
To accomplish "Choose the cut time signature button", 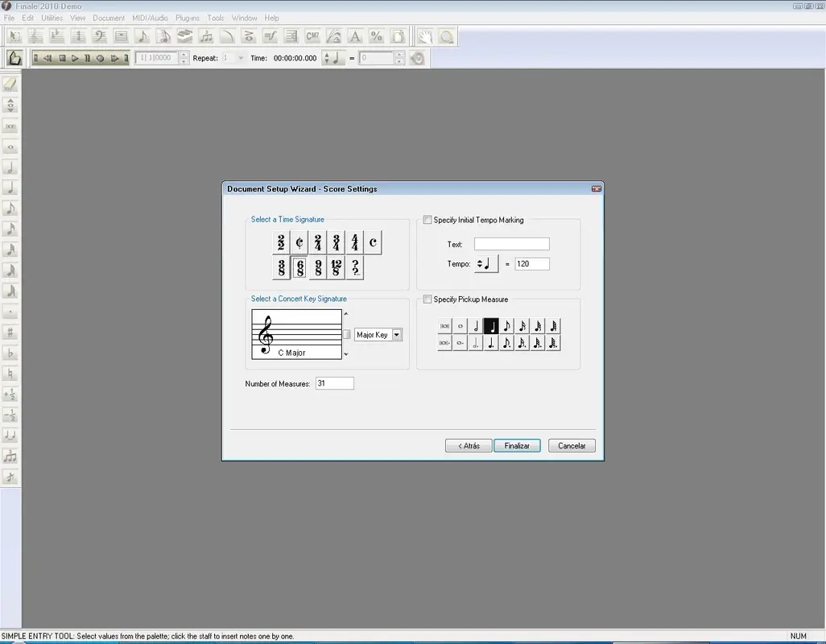I will [x=299, y=242].
